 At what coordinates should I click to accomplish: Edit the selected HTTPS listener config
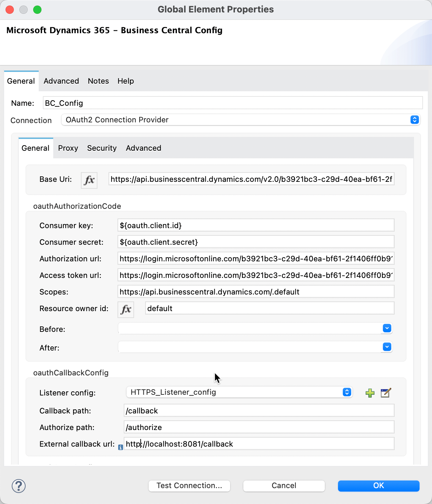(386, 393)
